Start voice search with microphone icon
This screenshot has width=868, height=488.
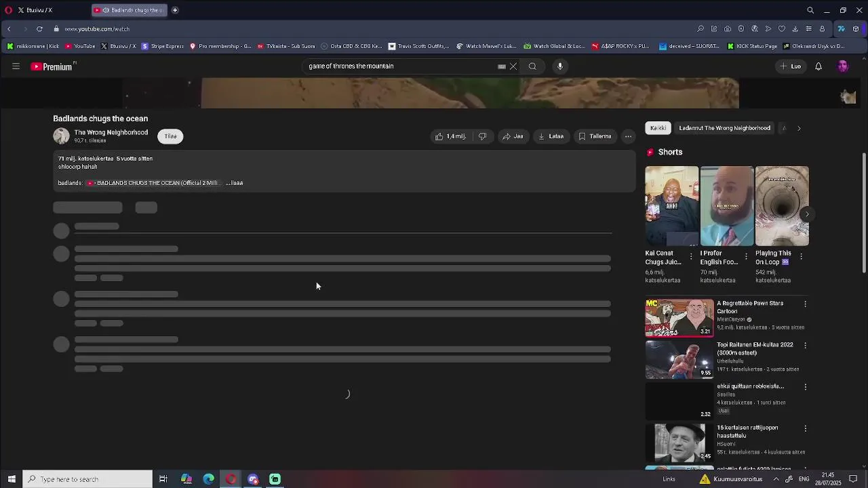(x=560, y=66)
